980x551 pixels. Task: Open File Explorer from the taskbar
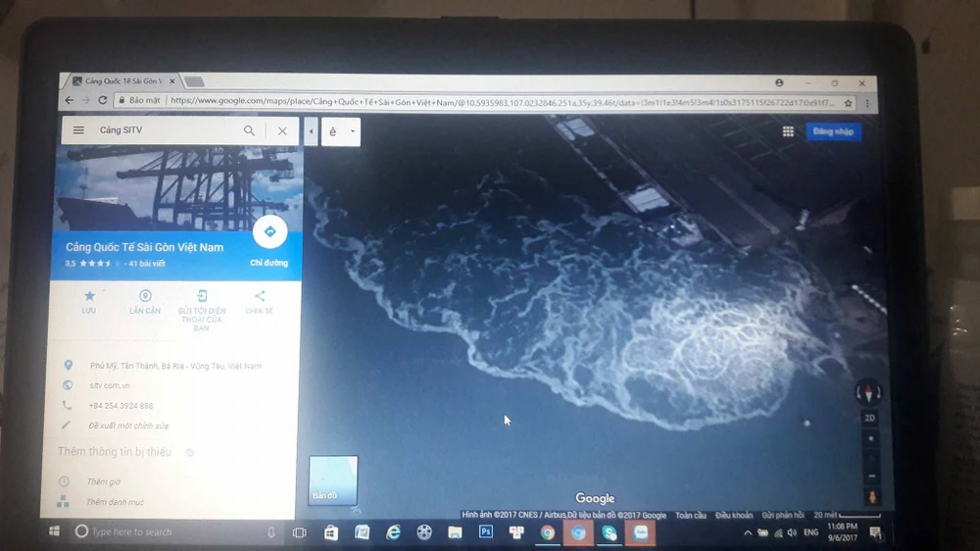click(455, 533)
